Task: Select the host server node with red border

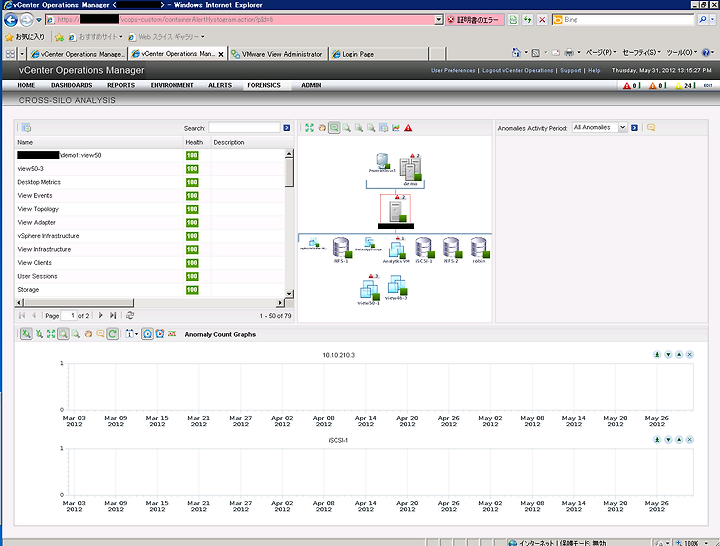Action: pos(396,211)
